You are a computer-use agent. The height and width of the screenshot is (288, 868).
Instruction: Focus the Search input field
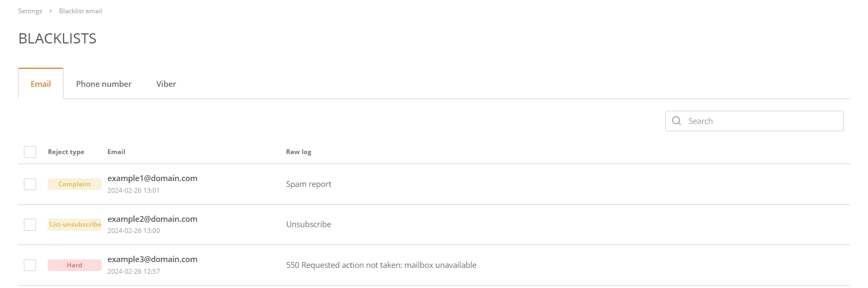coord(754,121)
